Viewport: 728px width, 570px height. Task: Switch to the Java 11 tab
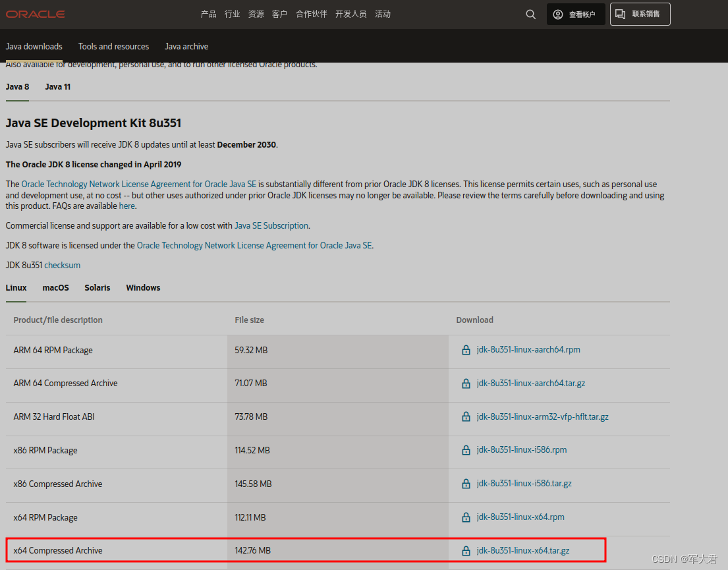coord(57,87)
